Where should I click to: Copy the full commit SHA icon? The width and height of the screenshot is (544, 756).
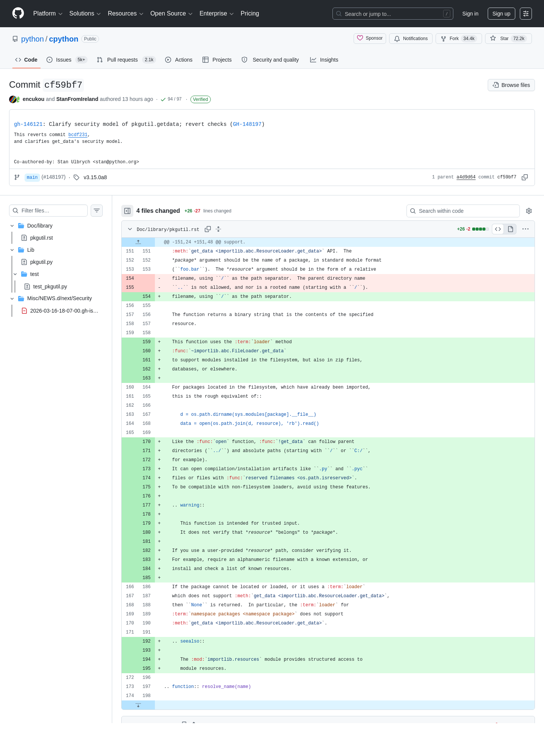(525, 177)
